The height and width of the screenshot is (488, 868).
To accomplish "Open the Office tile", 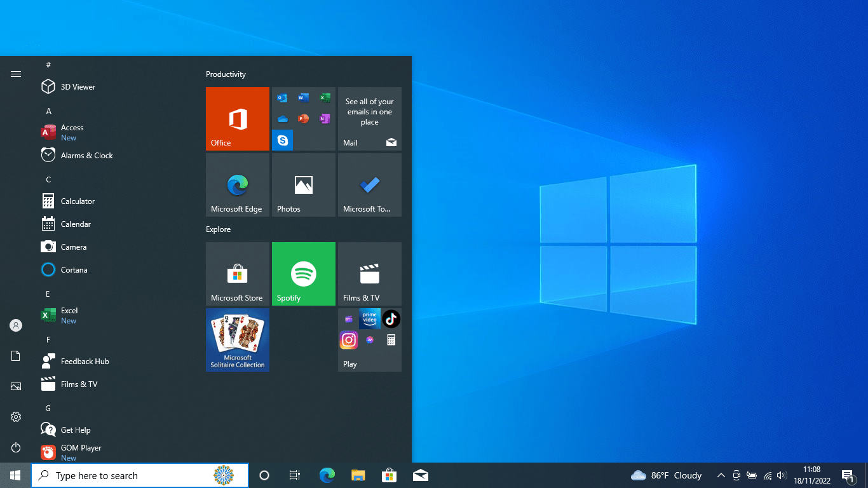I will pos(238,119).
